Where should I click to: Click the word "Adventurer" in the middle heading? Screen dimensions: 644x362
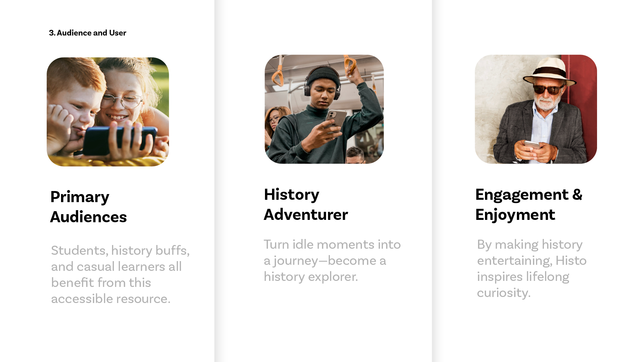coord(306,215)
